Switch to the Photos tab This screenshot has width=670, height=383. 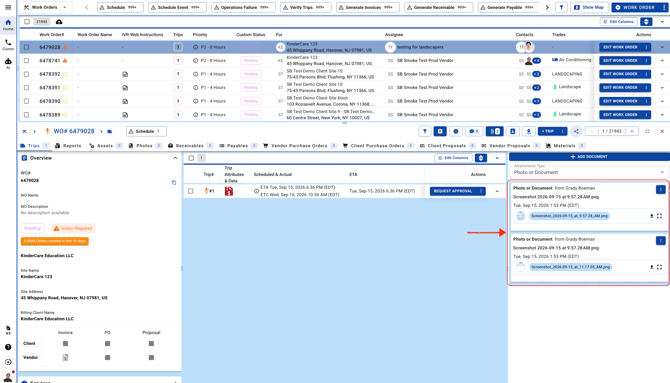point(145,146)
